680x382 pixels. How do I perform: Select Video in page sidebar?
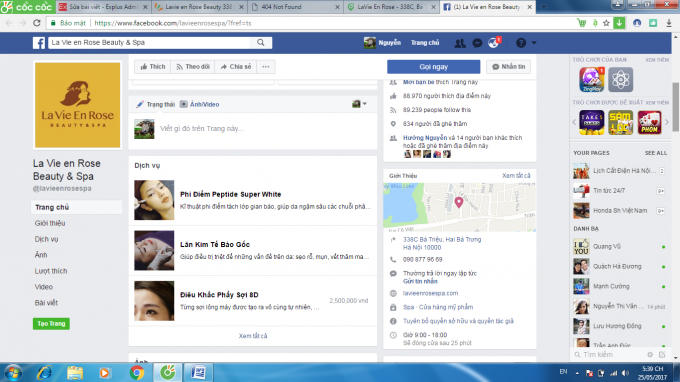click(x=44, y=287)
